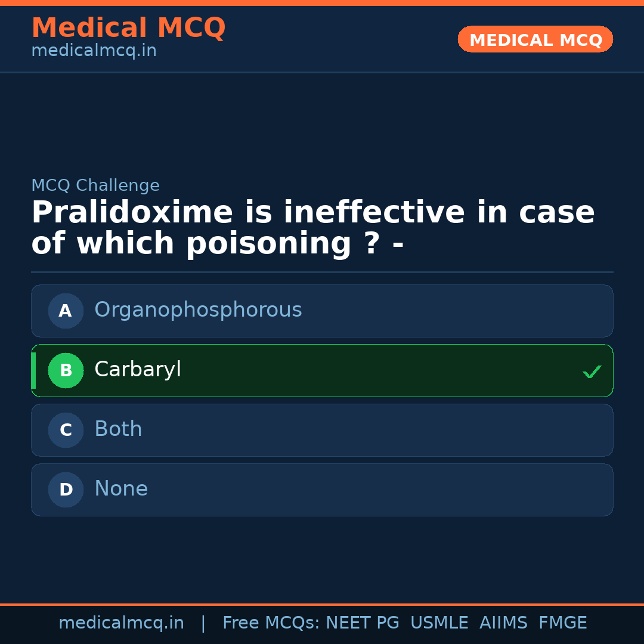This screenshot has width=644, height=644.
Task: Click the green highlight bar beside Carbaryl
Action: click(33, 370)
